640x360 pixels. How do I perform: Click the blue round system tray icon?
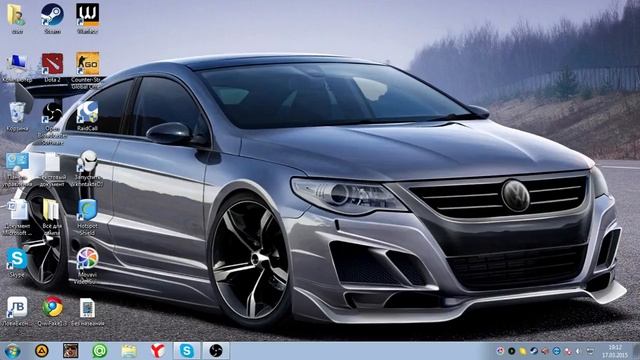point(556,351)
